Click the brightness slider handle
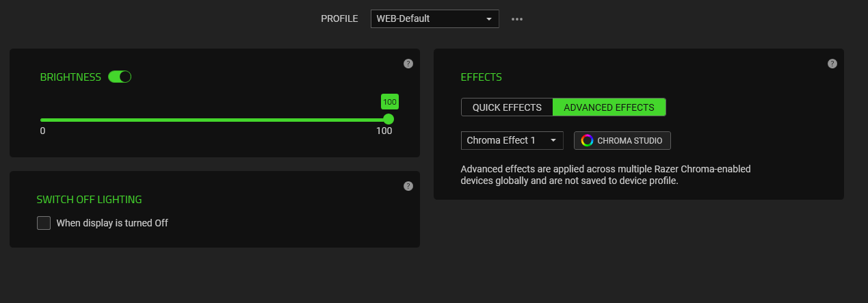Viewport: 868px width, 303px height. (x=389, y=119)
